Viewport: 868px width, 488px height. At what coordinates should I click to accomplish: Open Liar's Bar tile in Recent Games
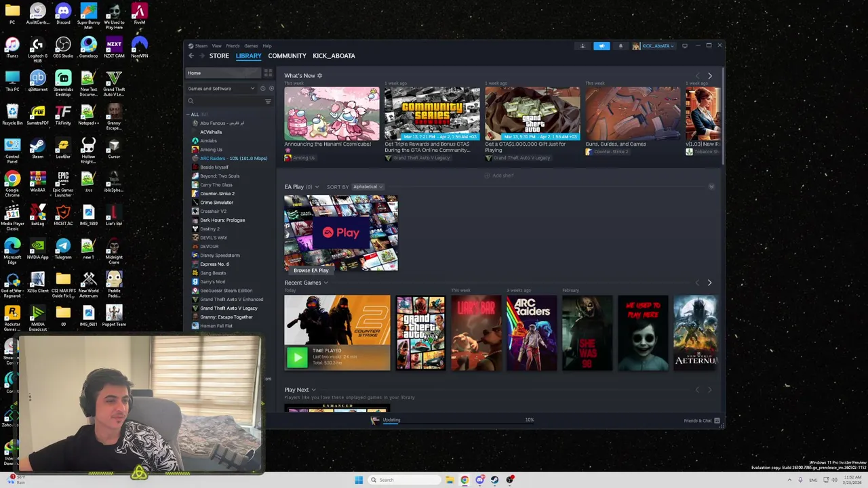476,333
